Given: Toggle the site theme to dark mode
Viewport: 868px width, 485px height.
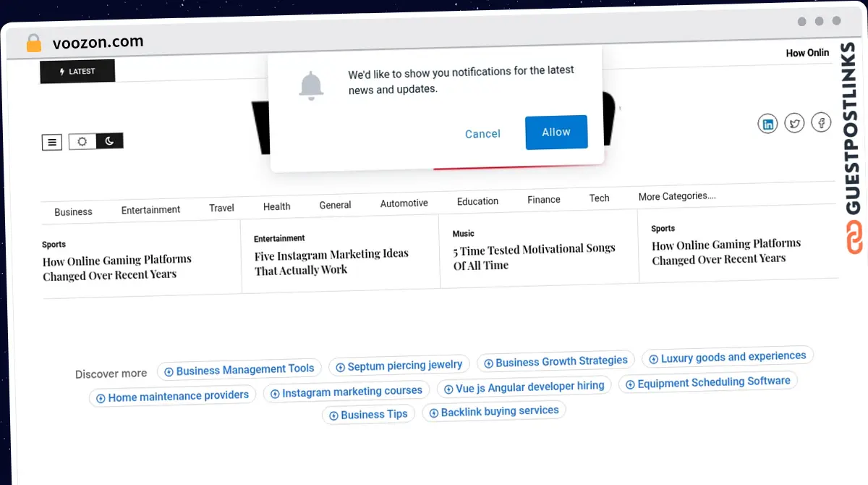Looking at the screenshot, I should [x=109, y=140].
